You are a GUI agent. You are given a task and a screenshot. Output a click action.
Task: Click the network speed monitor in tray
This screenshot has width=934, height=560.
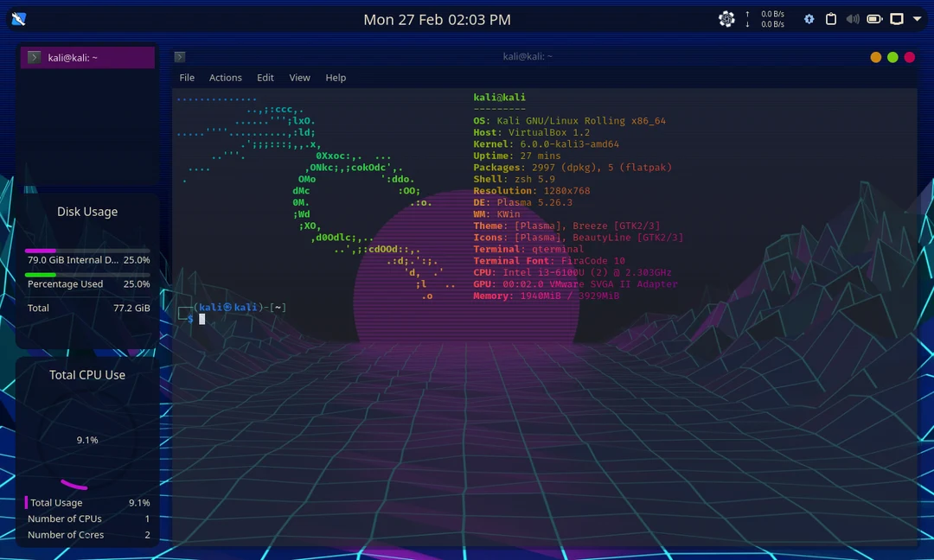pos(765,18)
